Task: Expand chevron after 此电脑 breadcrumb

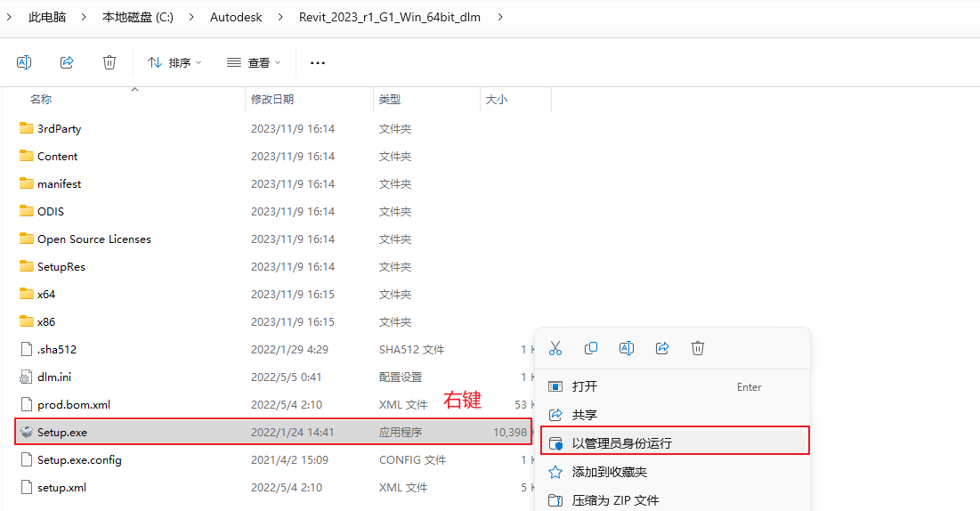Action: (84, 18)
